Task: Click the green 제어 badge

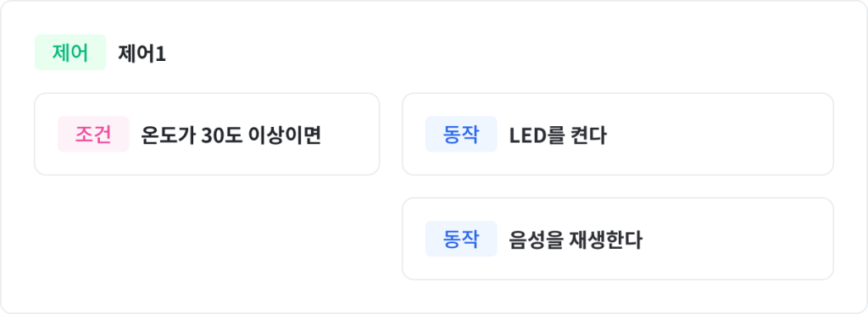Action: coord(70,52)
